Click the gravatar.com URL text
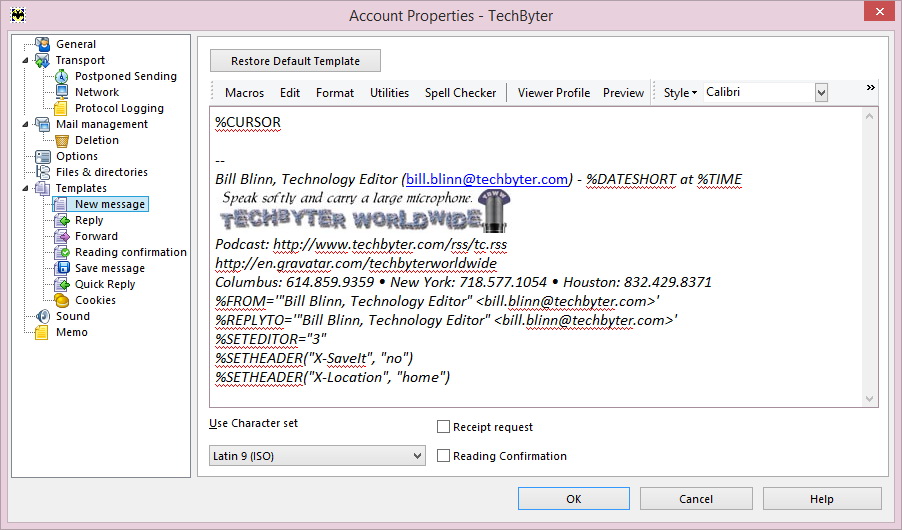Image resolution: width=902 pixels, height=530 pixels. tap(356, 264)
